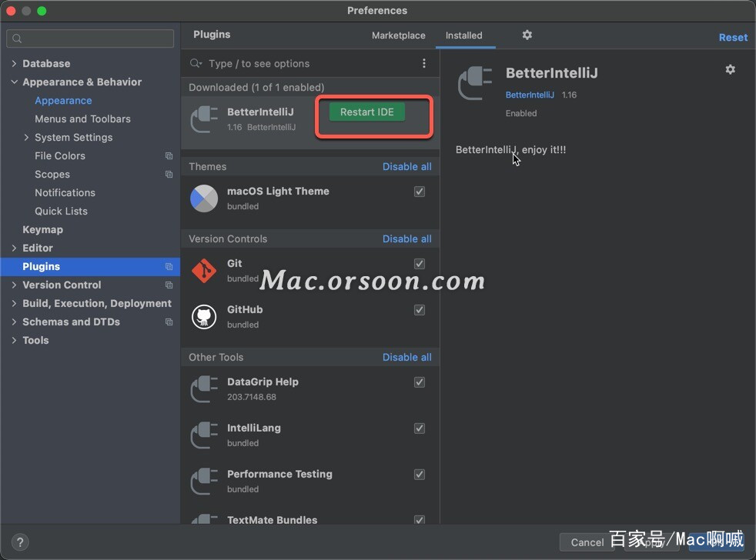
Task: Select Keymap in the settings tree
Action: tap(43, 230)
